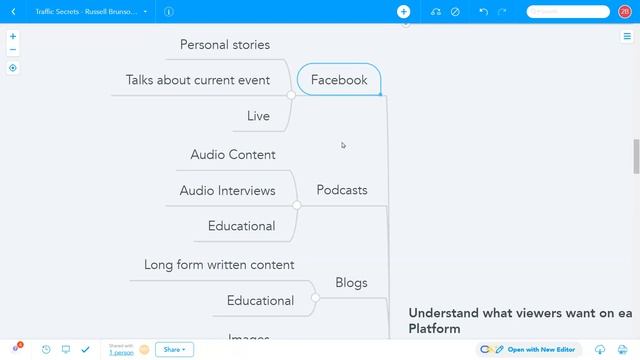Open the sidebar panel menu icon
Viewport: 640px width, 360px height.
pos(627,36)
